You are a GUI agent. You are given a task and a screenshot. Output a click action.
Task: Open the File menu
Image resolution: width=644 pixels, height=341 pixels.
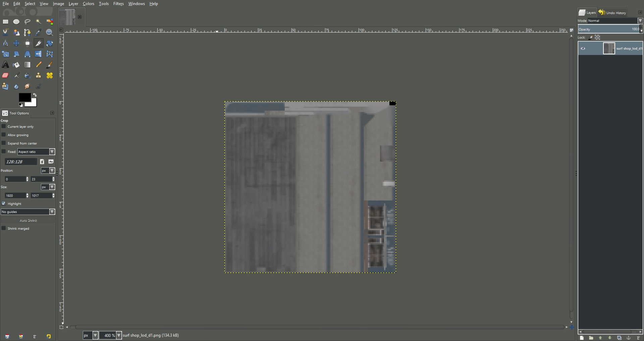(x=6, y=4)
